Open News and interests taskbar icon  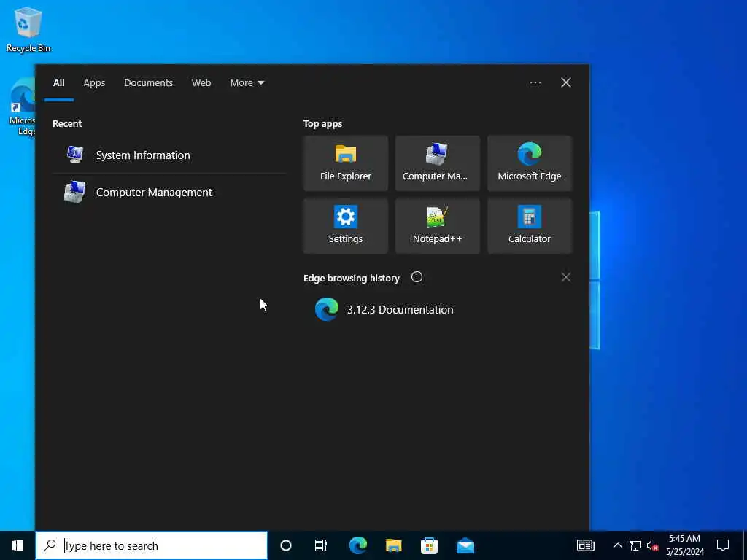point(586,545)
